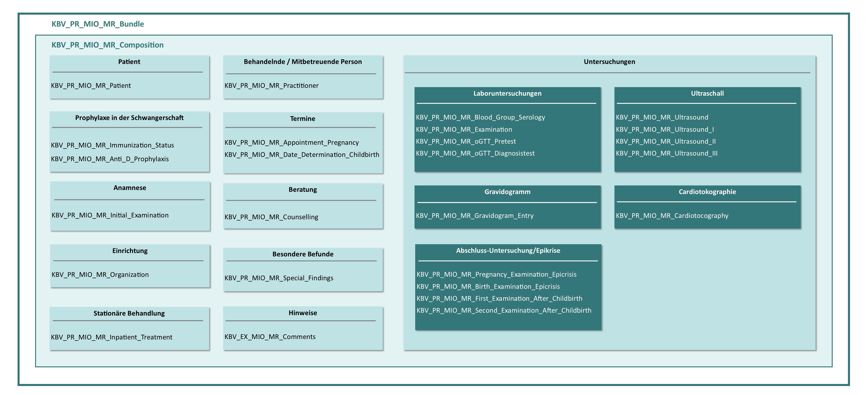Select KBV_PR_MIO_MR_Practitioner entry
Image resolution: width=868 pixels, height=395 pixels.
271,86
